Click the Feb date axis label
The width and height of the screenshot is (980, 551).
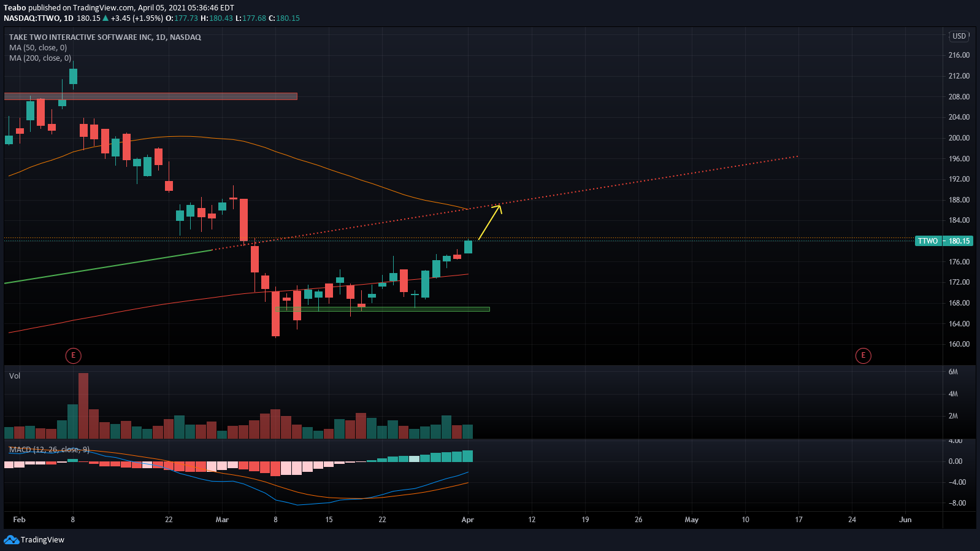click(19, 520)
